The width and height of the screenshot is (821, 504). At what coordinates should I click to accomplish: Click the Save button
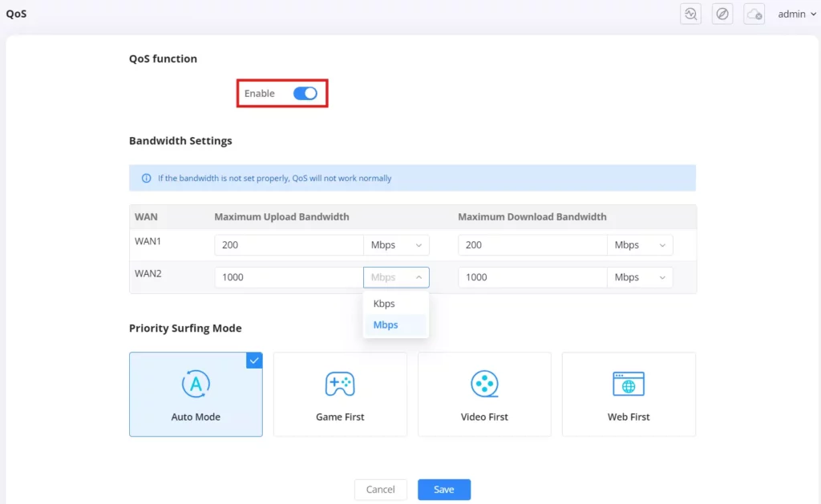click(444, 490)
